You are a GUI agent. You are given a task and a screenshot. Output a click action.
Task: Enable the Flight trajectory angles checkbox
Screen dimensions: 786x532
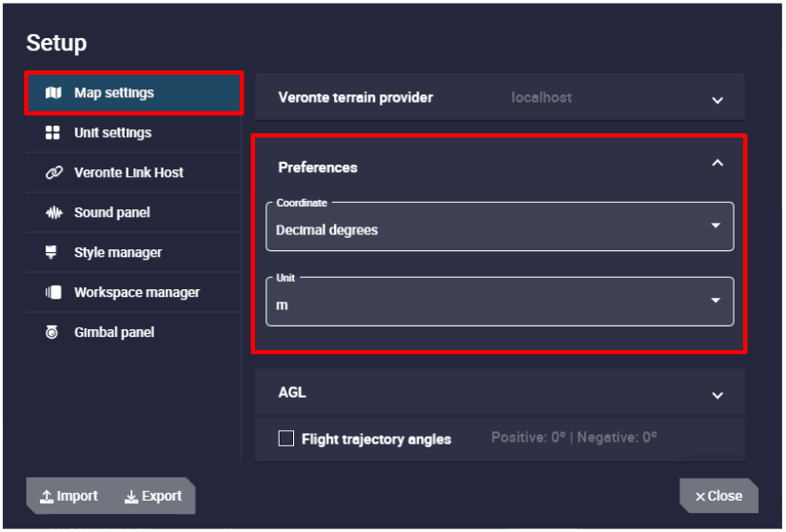285,439
